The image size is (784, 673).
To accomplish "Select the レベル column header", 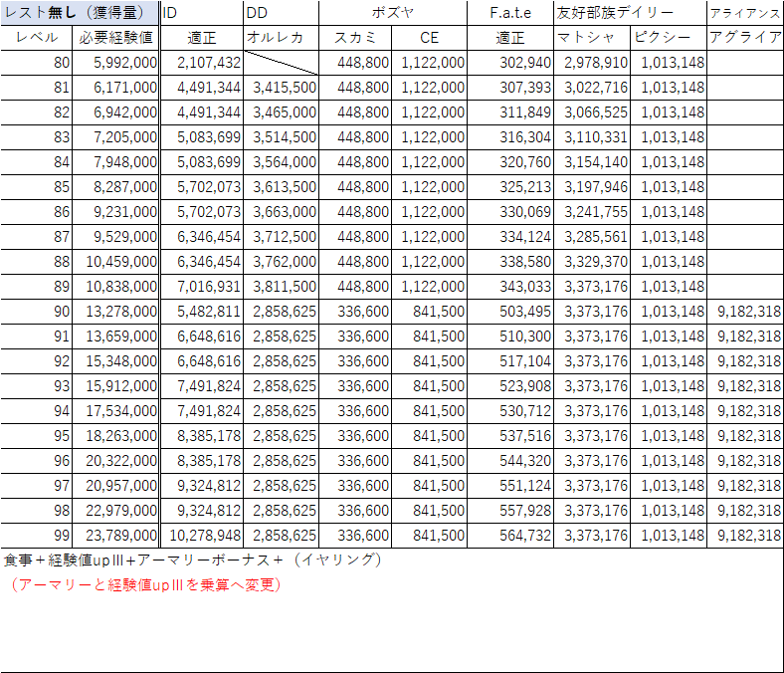I will coord(37,38).
